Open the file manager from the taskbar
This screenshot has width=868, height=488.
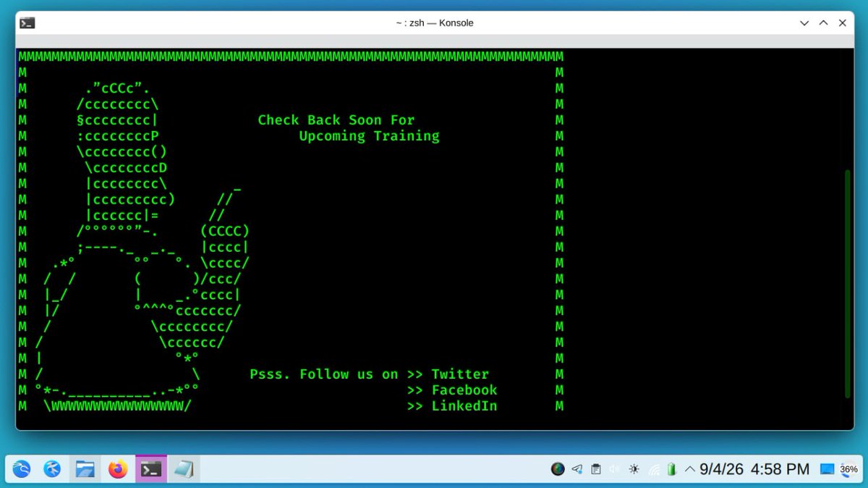point(85,470)
